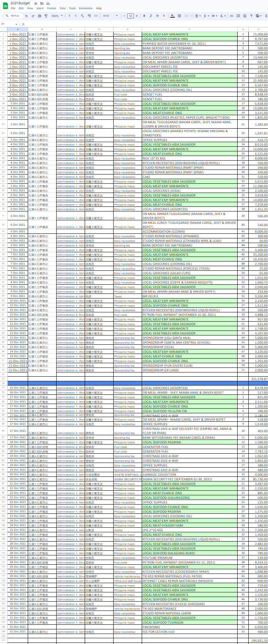Star the 2021 Budget document

click(x=35, y=3)
